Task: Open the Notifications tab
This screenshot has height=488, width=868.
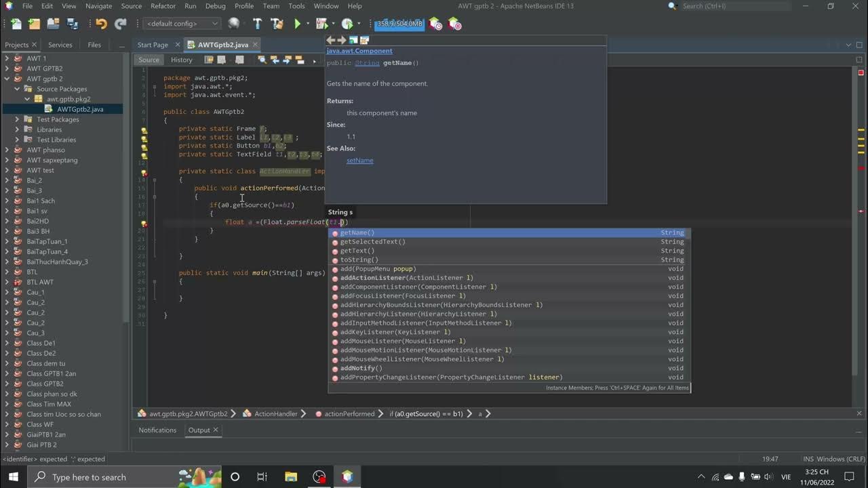Action: point(157,430)
